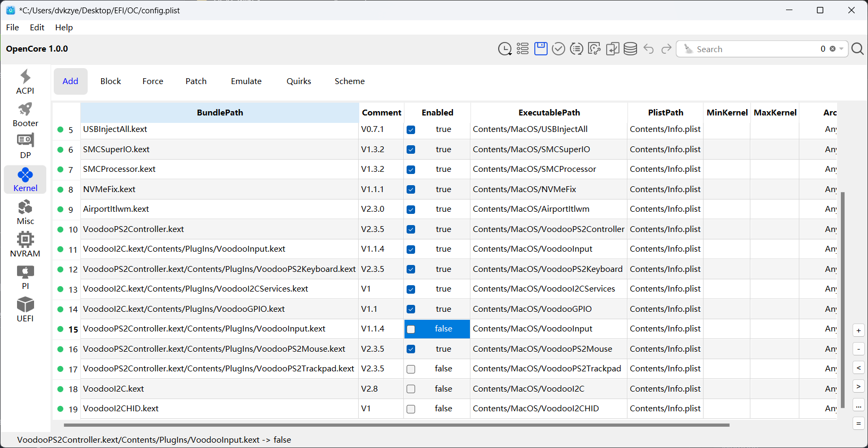
Task: Click the broom icon in the search box
Action: pyautogui.click(x=688, y=48)
